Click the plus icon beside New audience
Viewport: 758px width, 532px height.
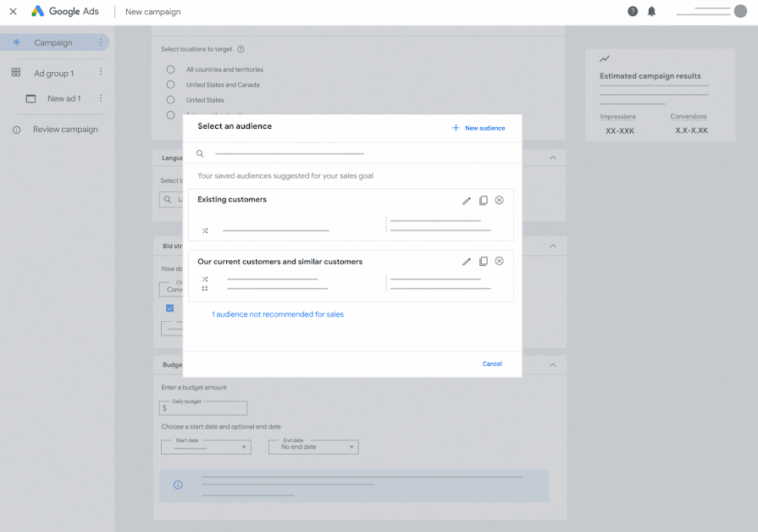456,128
